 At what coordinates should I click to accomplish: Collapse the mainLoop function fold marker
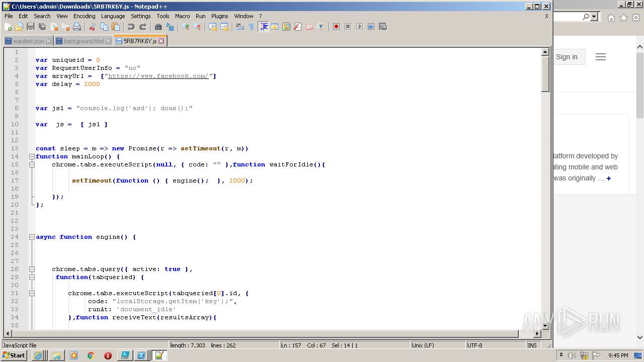(32, 156)
